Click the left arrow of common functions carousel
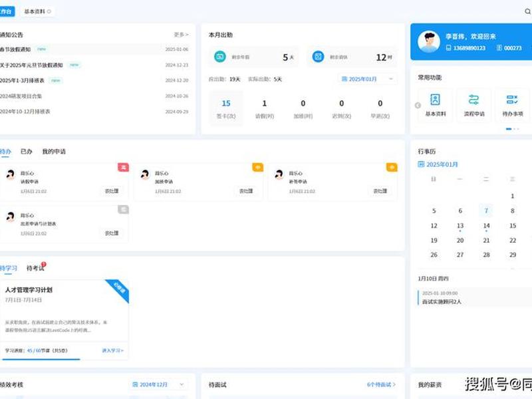Screen dimensions: 532x399 click(418, 106)
